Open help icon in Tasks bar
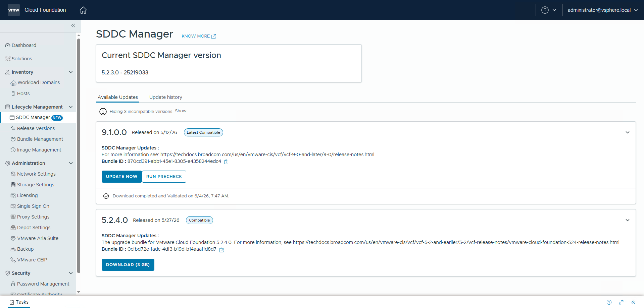The height and width of the screenshot is (308, 644). click(609, 302)
